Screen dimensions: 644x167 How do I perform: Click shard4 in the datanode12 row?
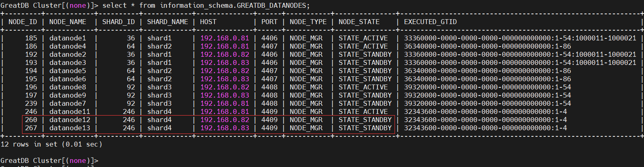pos(159,120)
